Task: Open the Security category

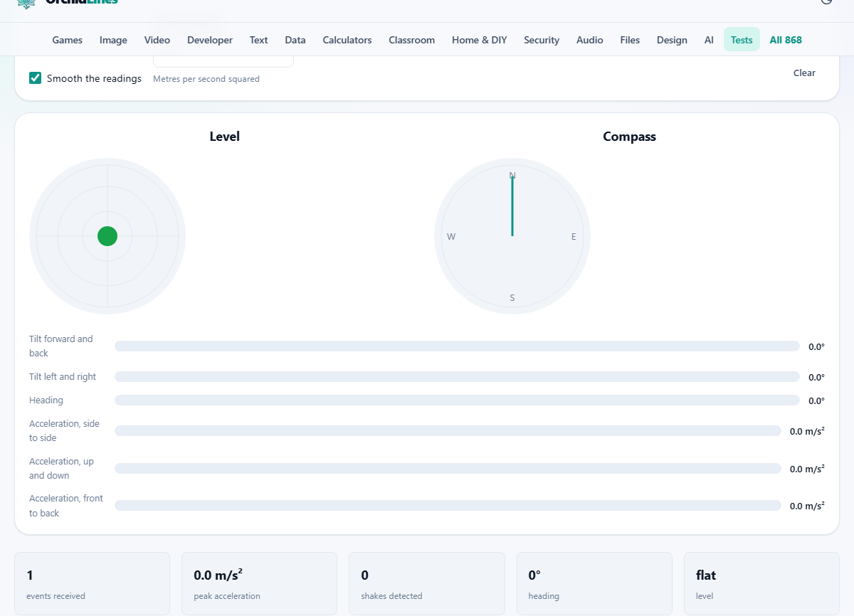Action: click(x=542, y=40)
